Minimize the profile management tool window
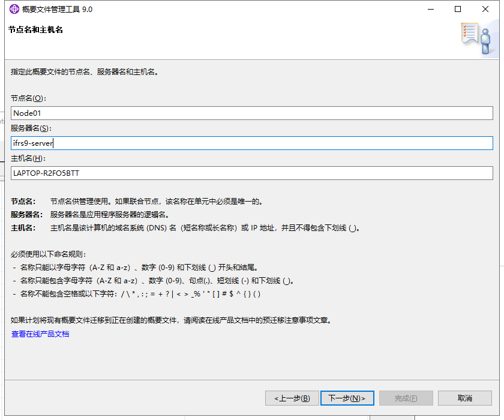The height and width of the screenshot is (420, 504). [431, 10]
